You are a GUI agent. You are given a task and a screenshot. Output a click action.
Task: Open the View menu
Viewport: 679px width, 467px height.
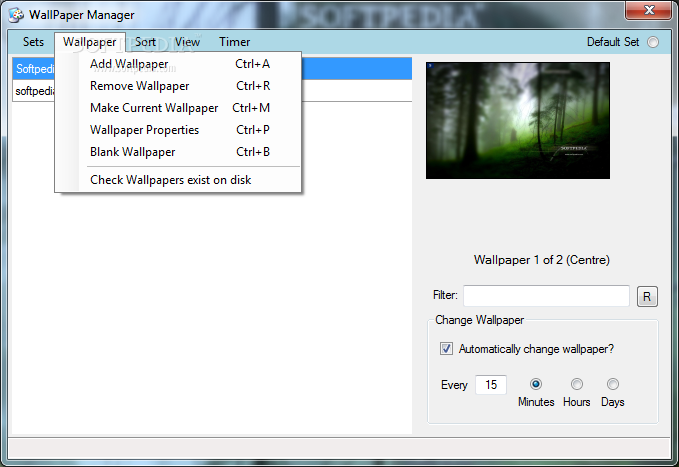click(x=187, y=42)
